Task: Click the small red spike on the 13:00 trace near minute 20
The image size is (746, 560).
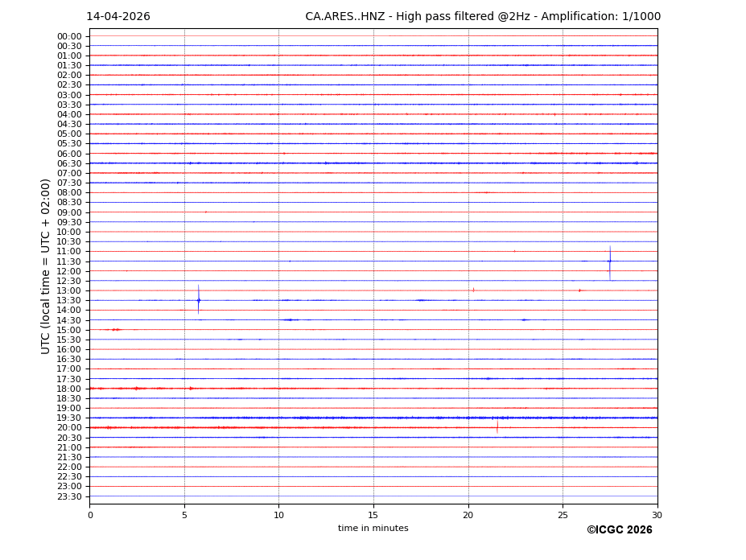Action: click(x=473, y=290)
